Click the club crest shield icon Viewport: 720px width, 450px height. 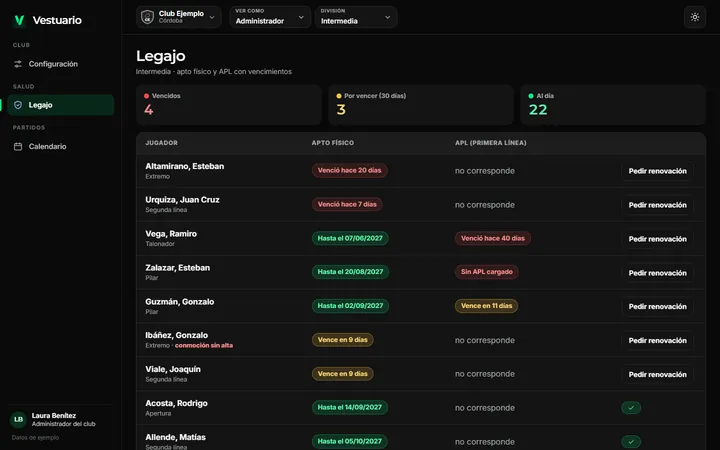coord(147,17)
